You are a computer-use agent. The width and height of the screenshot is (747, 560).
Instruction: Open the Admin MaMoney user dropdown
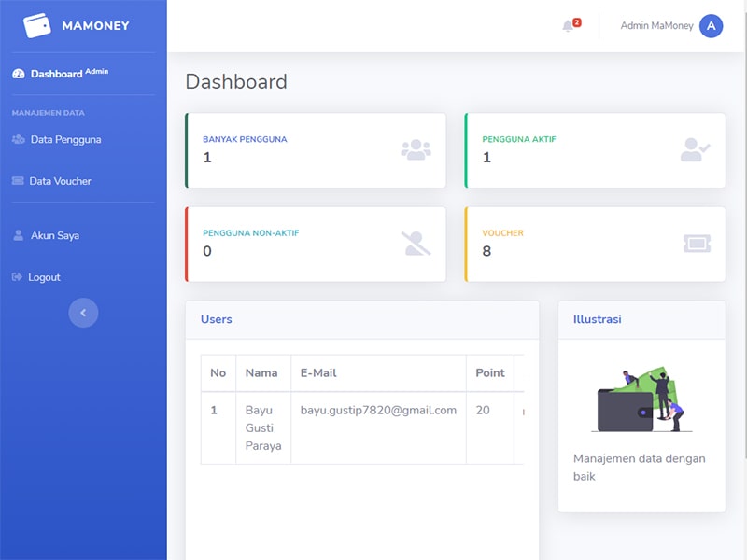click(671, 26)
